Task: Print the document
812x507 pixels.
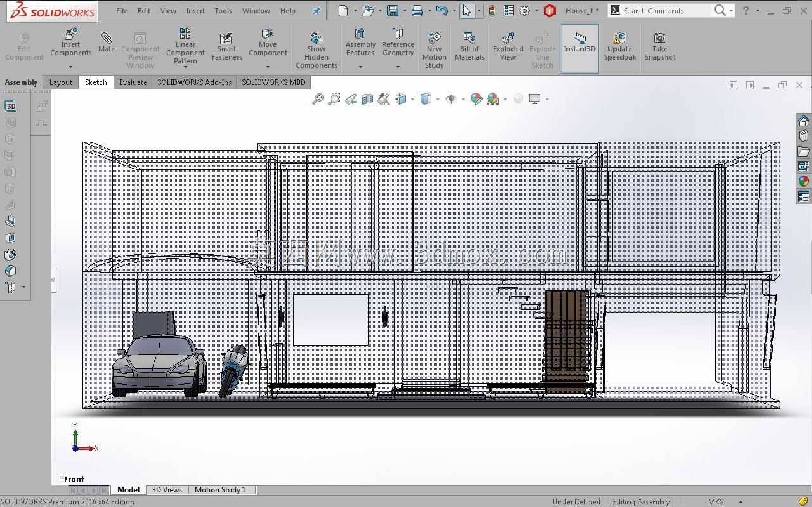Action: point(417,11)
